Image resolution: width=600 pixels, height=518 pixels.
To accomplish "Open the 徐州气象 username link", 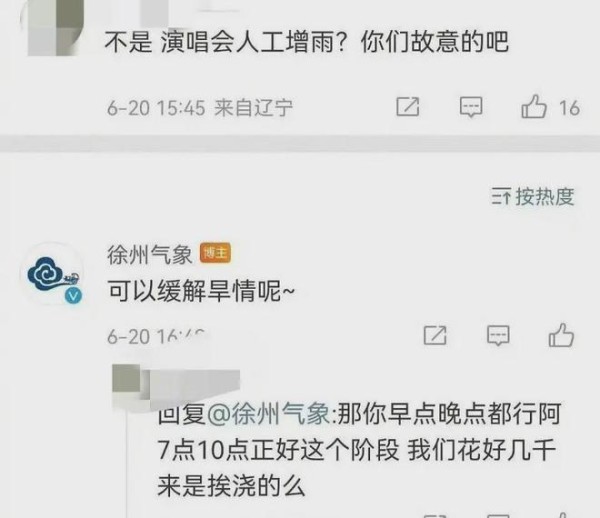I will click(x=150, y=254).
